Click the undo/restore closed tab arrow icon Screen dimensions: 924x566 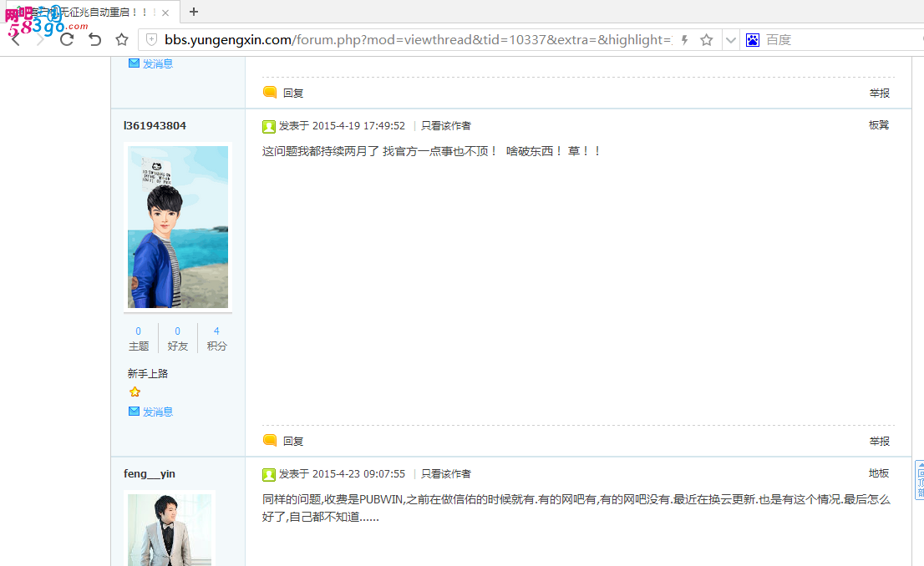(x=94, y=39)
